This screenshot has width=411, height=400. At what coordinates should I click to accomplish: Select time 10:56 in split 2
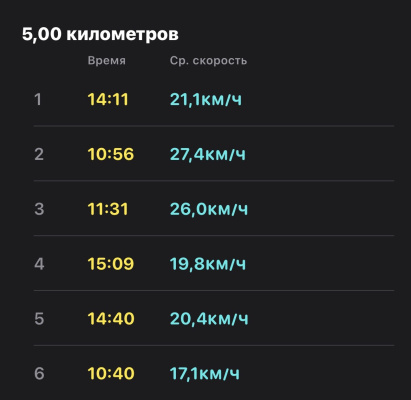click(111, 154)
